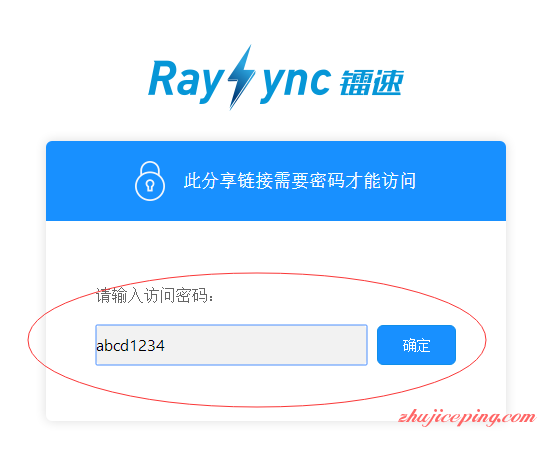This screenshot has width=554, height=450.
Task: Click empty white card area above password label
Action: tap(276, 247)
